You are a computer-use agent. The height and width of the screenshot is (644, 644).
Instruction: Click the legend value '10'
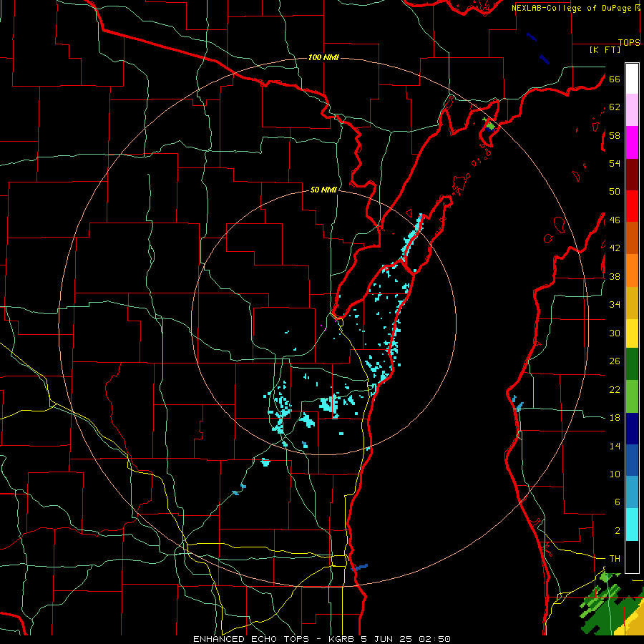point(615,474)
